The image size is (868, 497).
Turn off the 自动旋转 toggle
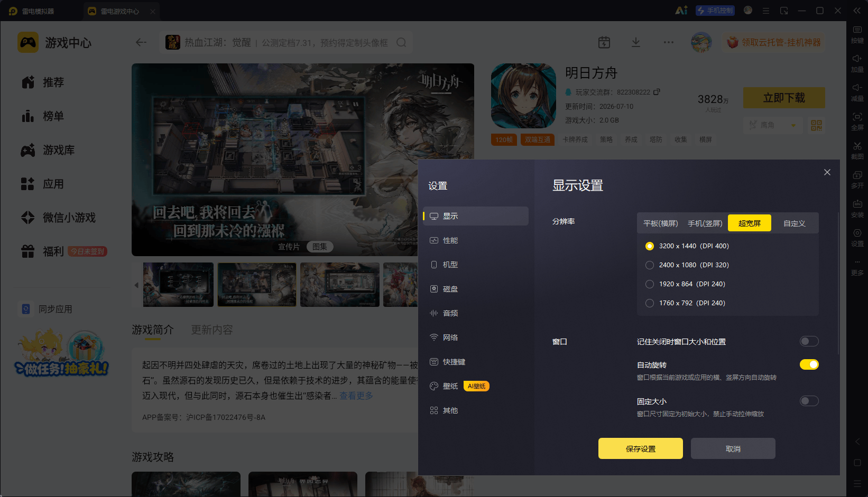pos(809,364)
